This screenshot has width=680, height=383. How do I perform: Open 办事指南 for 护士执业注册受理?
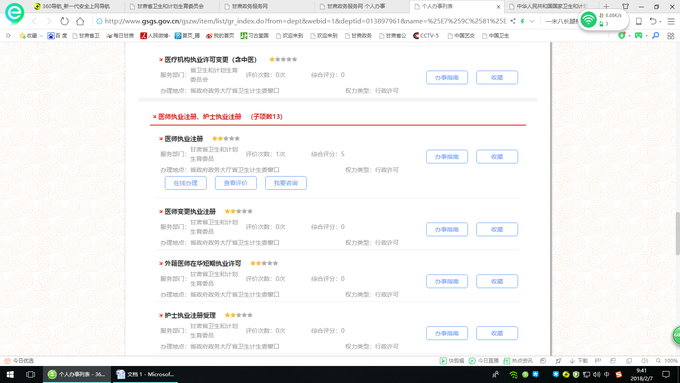[447, 333]
